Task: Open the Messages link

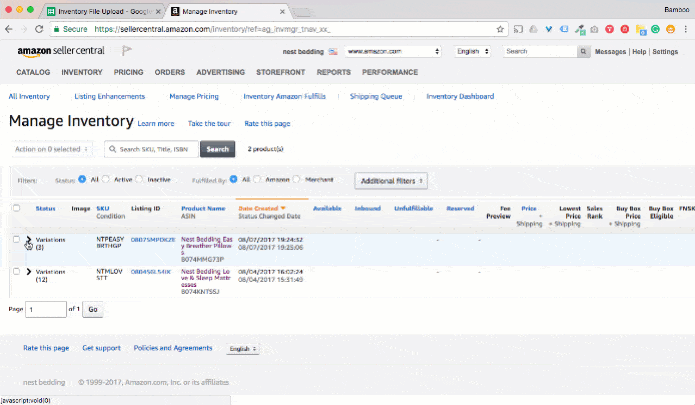Action: click(610, 52)
